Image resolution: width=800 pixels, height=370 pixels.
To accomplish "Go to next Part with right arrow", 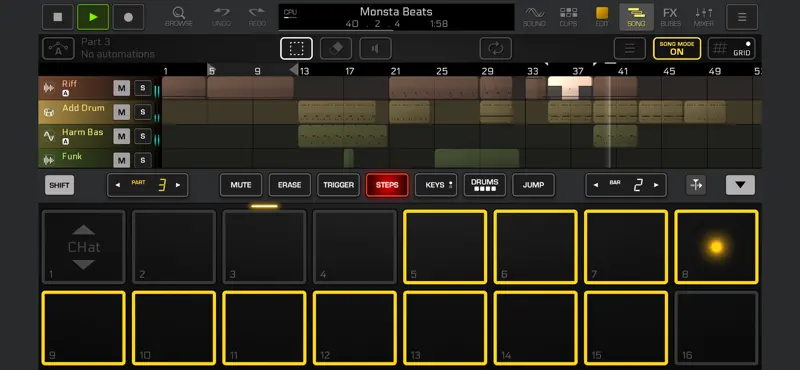I will point(178,185).
